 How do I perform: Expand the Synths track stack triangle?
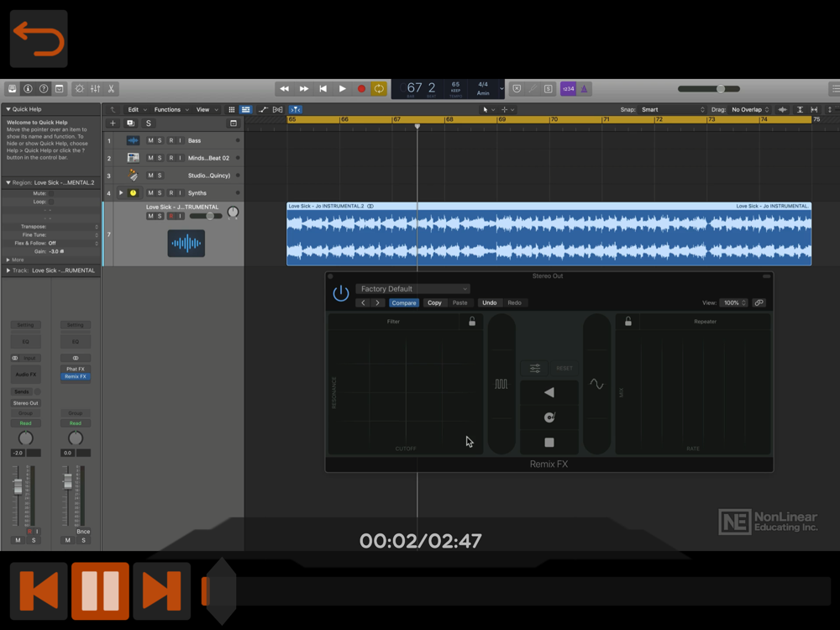point(121,193)
